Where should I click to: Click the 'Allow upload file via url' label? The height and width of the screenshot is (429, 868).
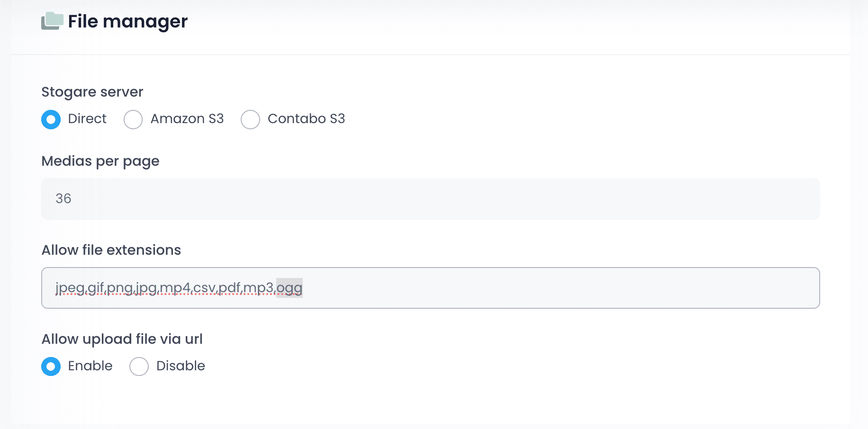pyautogui.click(x=122, y=339)
